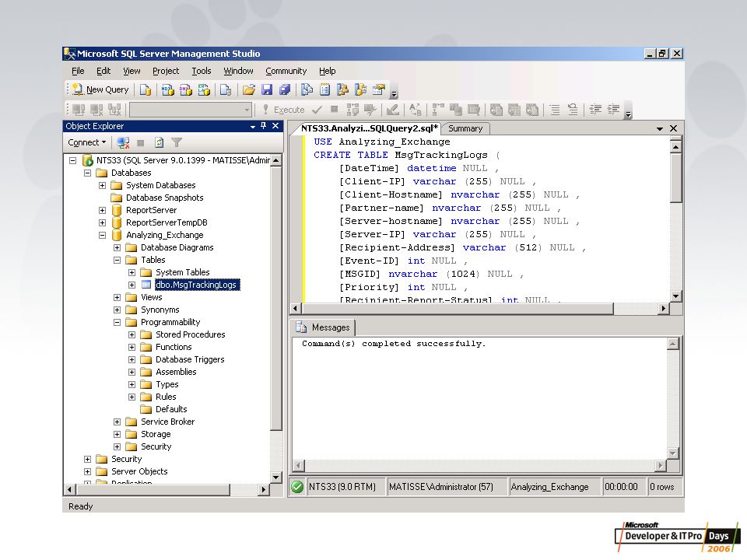
Task: Click Display Estimated Execution Plan icon
Action: point(352,110)
